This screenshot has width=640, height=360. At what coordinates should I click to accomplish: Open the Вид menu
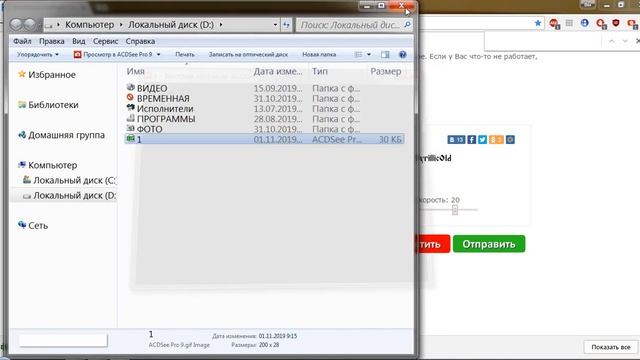(78, 41)
